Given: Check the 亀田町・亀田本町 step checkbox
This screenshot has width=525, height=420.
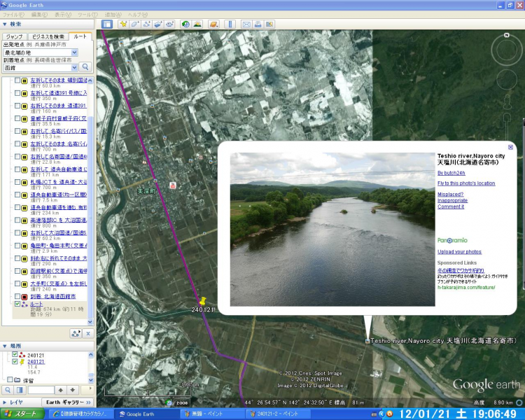Looking at the screenshot, I should pos(17,245).
